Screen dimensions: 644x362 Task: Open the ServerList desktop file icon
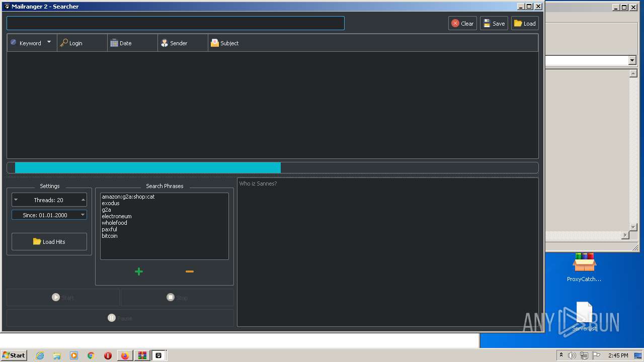pyautogui.click(x=584, y=316)
